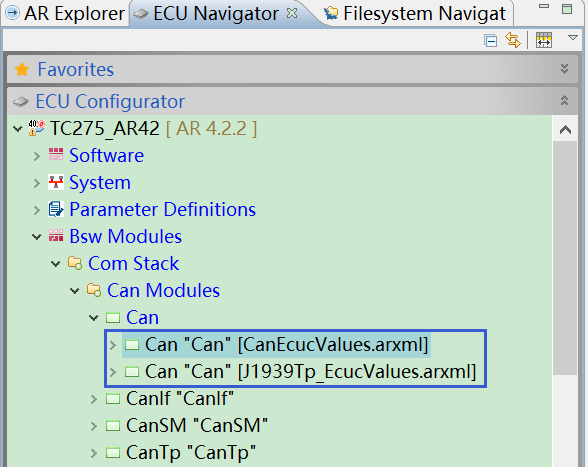Expand Can CanEcucValues.arxml entry
The width and height of the screenshot is (588, 467).
(x=113, y=345)
